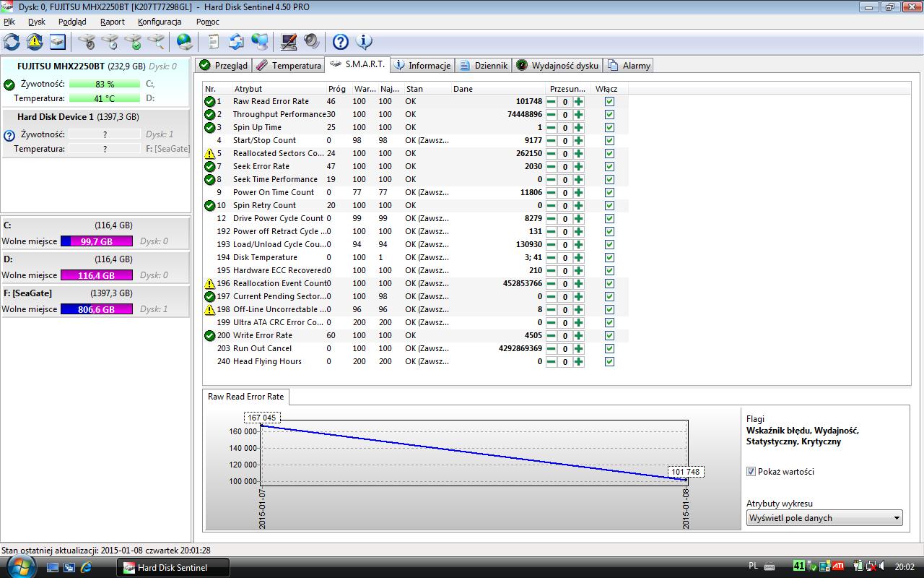
Task: Increase offset for Power On Time Count
Action: click(x=578, y=193)
